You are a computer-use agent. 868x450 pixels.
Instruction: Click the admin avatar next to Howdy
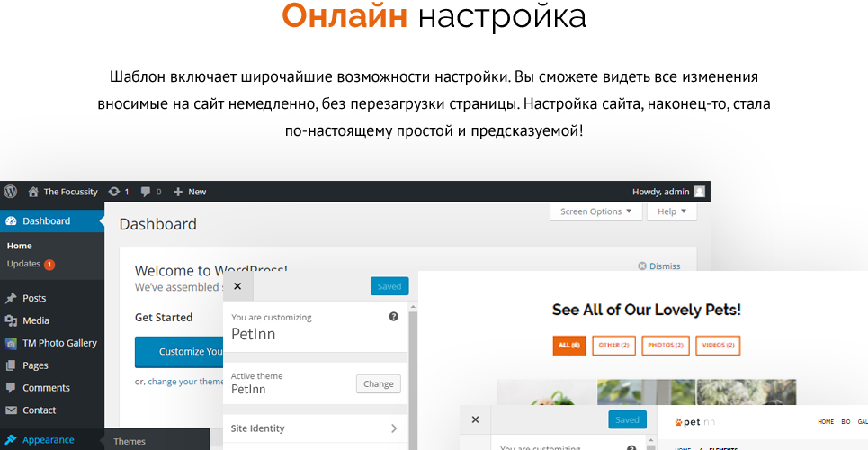[x=699, y=191]
